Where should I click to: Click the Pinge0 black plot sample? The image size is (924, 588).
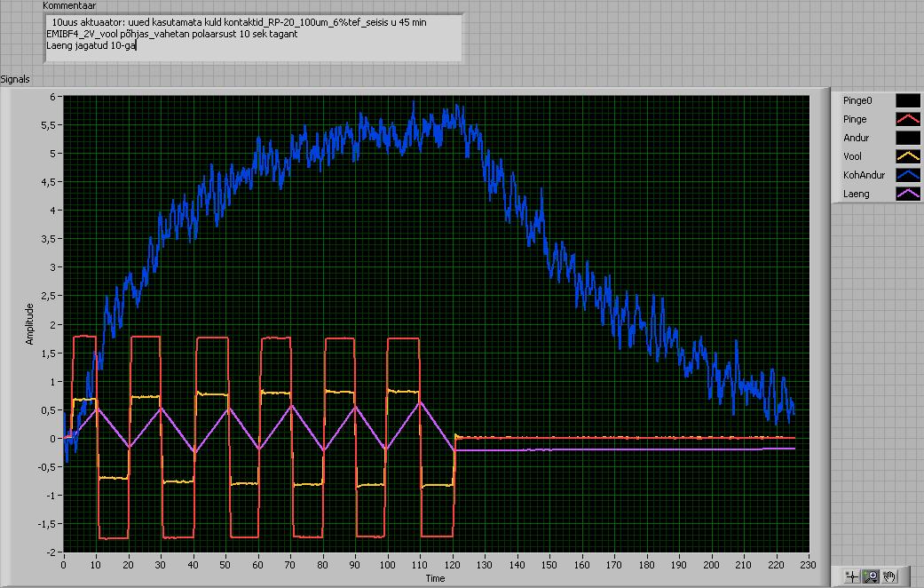click(907, 100)
